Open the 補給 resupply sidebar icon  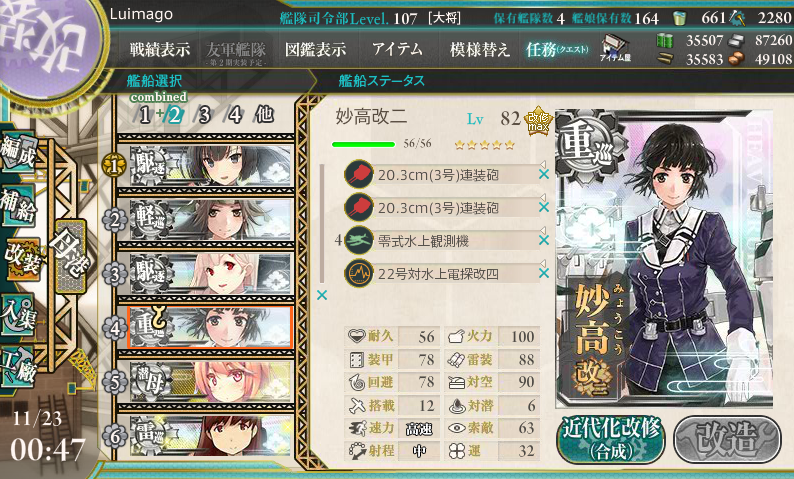(19, 206)
